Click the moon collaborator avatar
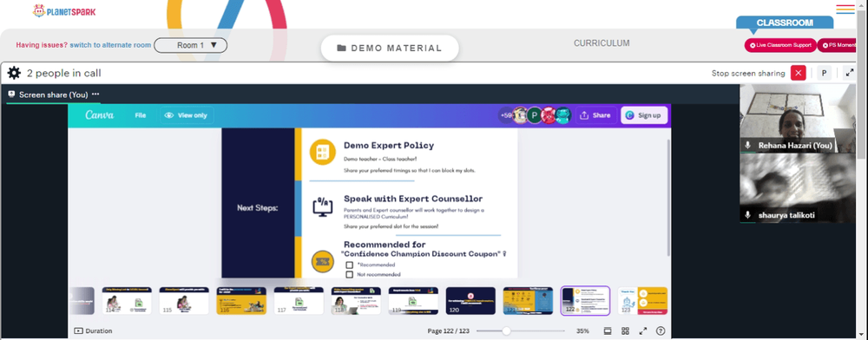 click(520, 115)
